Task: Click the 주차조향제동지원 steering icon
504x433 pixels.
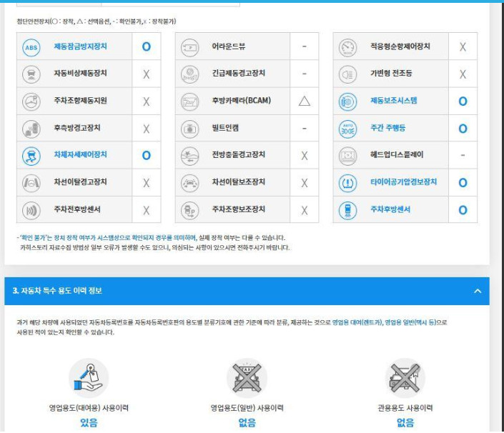Action: (31, 101)
